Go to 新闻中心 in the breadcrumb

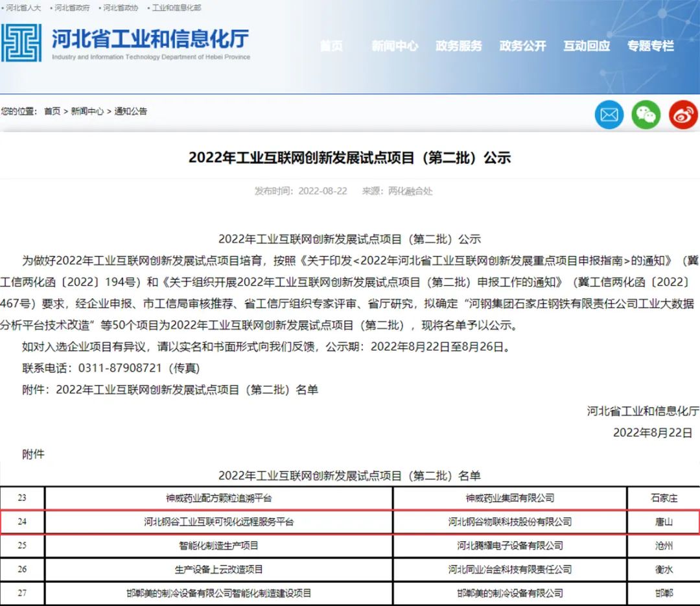(x=87, y=111)
